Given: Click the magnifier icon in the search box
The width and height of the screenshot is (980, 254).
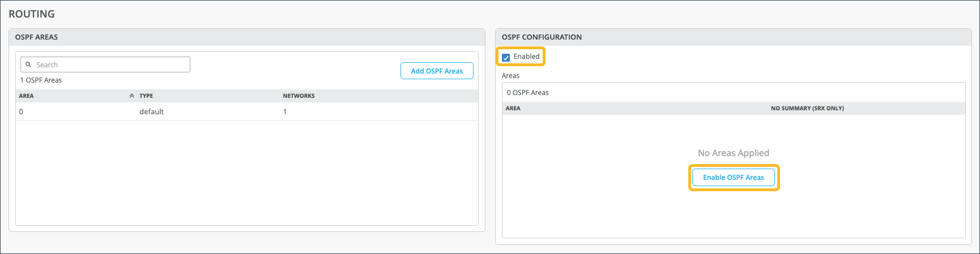Looking at the screenshot, I should (28, 64).
